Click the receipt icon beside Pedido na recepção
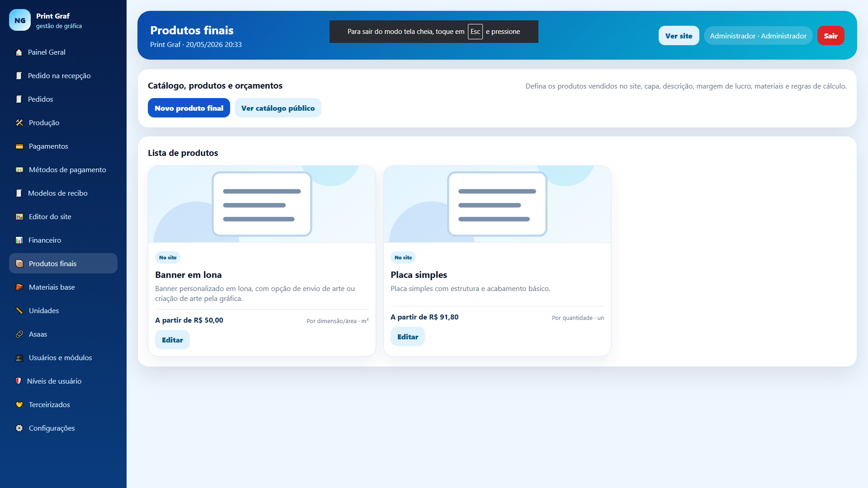This screenshot has width=868, height=488. point(19,76)
